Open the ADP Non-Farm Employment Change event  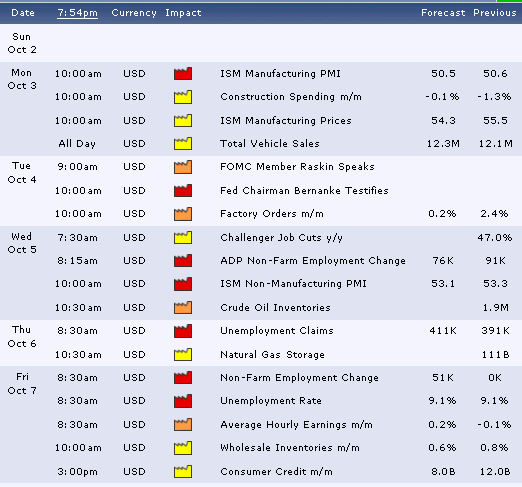point(313,261)
